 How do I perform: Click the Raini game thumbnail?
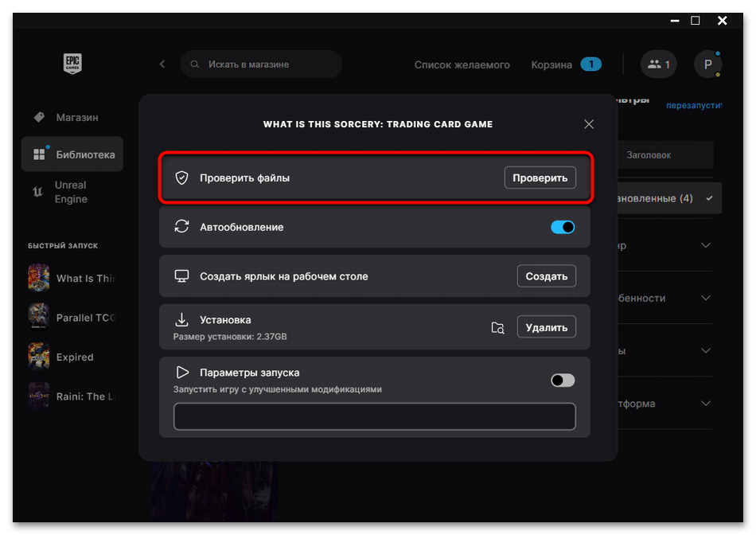(38, 396)
